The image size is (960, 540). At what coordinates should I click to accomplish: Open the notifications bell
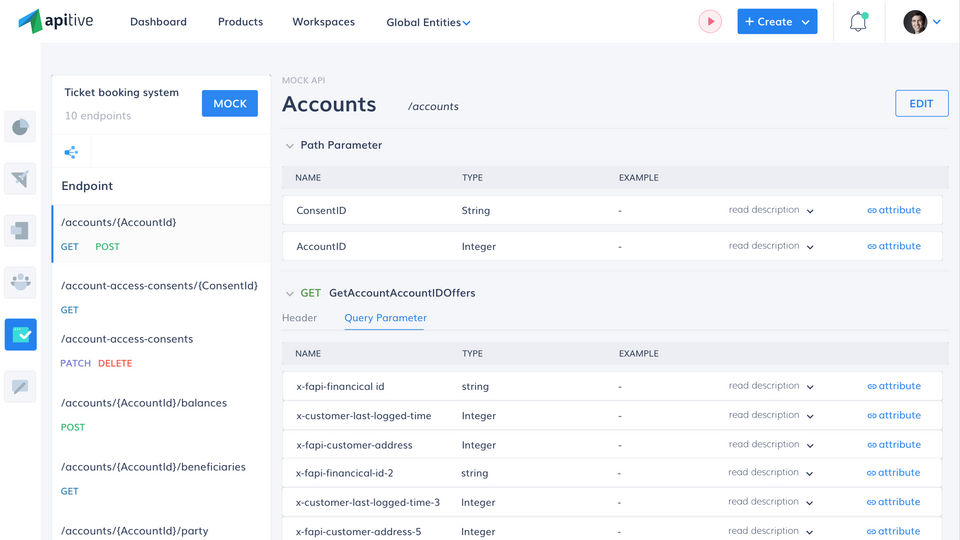(x=858, y=22)
